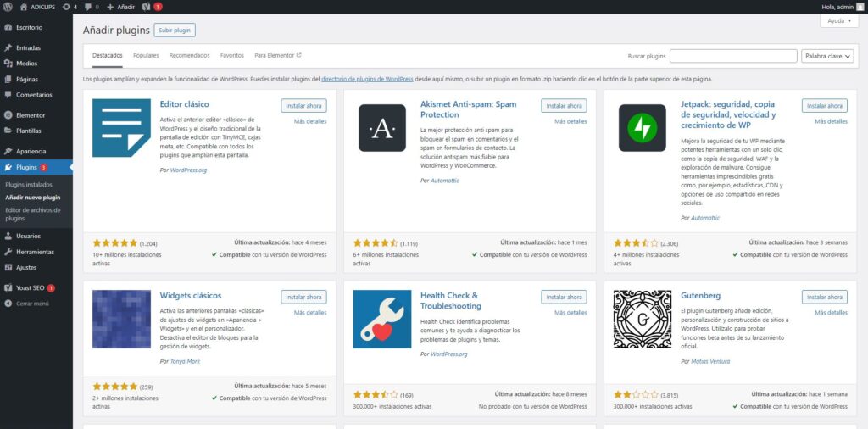
Task: Open Editor de archivos de plugins
Action: [33, 214]
